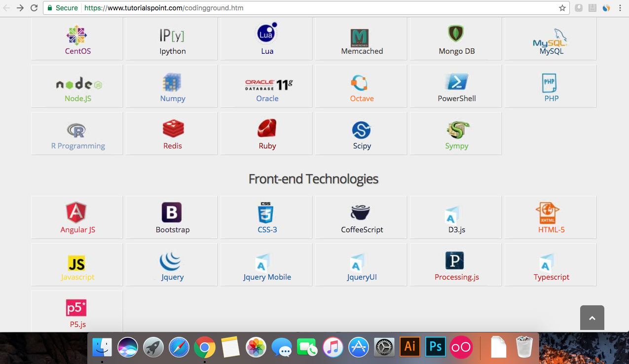Click the Bootstrap logo tile
This screenshot has height=364, width=629.
click(172, 213)
